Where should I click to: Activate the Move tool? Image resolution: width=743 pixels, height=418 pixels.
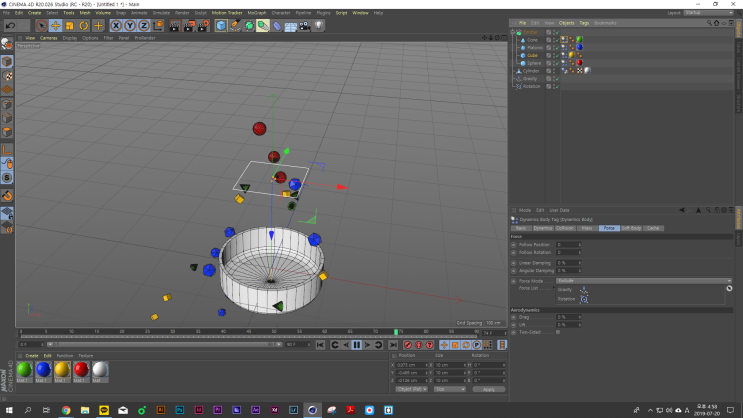(55, 26)
